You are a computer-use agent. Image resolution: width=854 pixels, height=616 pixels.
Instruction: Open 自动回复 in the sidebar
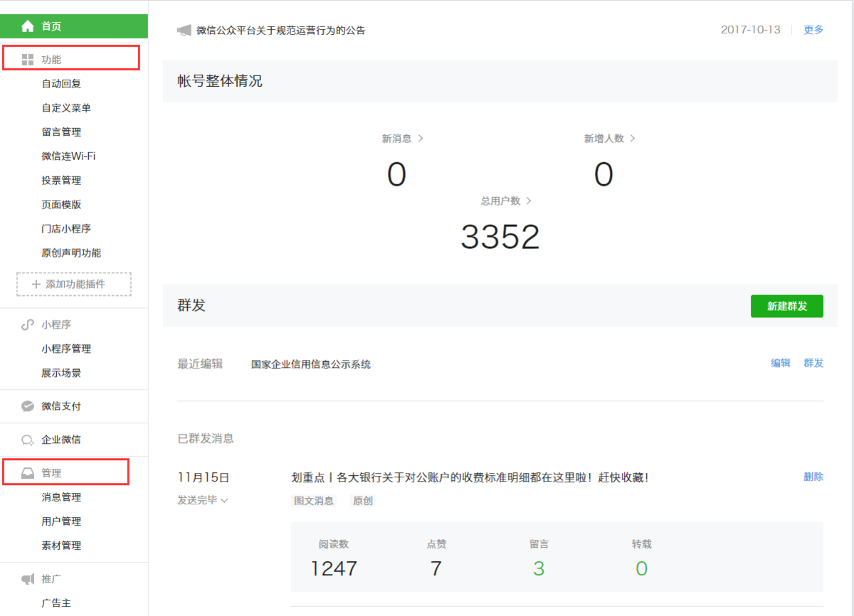tap(62, 84)
